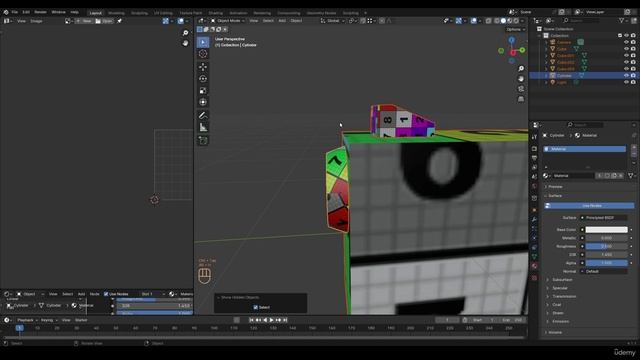
Task: Open the File menu
Action: tap(15, 12)
